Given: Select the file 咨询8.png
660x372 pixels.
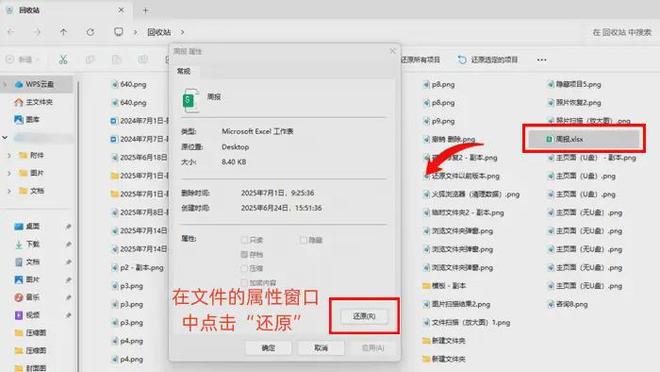Looking at the screenshot, I should point(567,304).
